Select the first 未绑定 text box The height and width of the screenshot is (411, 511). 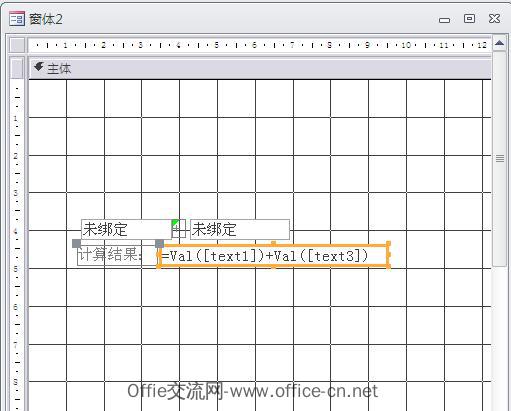[126, 229]
